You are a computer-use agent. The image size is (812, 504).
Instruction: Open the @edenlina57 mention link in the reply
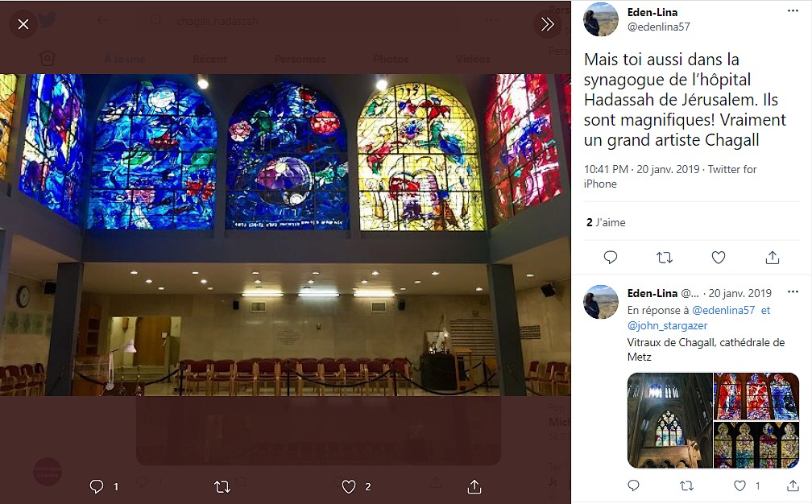click(x=723, y=311)
